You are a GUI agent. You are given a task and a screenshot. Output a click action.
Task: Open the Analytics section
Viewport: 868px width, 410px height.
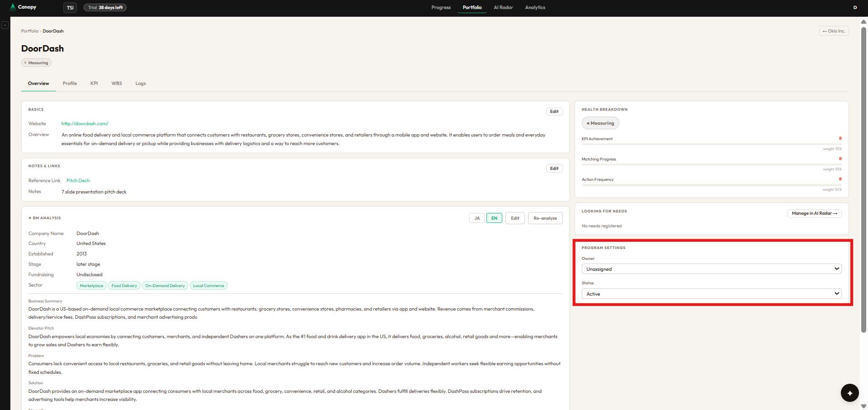[x=535, y=8]
